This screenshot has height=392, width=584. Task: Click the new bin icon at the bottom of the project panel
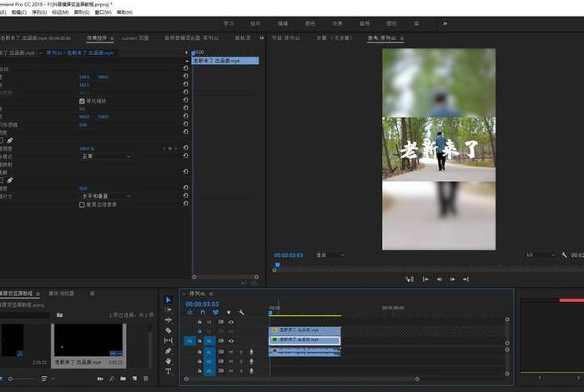(123, 379)
